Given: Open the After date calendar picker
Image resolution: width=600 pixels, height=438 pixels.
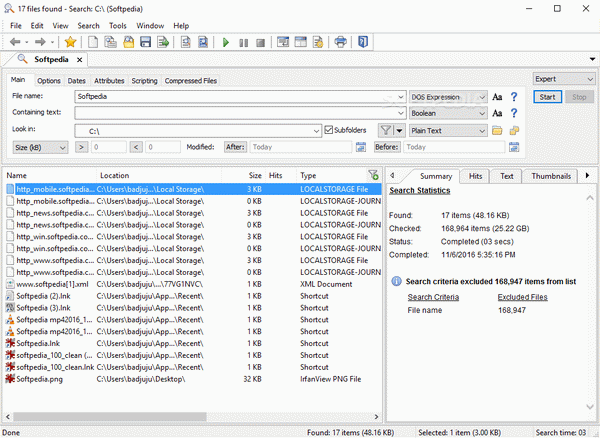Looking at the screenshot, I should click(x=361, y=147).
